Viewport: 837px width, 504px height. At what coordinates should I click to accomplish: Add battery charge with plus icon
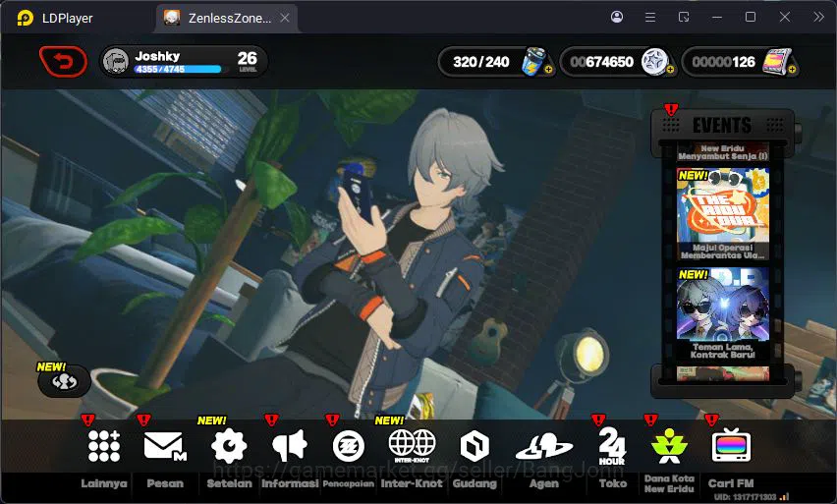click(x=548, y=70)
